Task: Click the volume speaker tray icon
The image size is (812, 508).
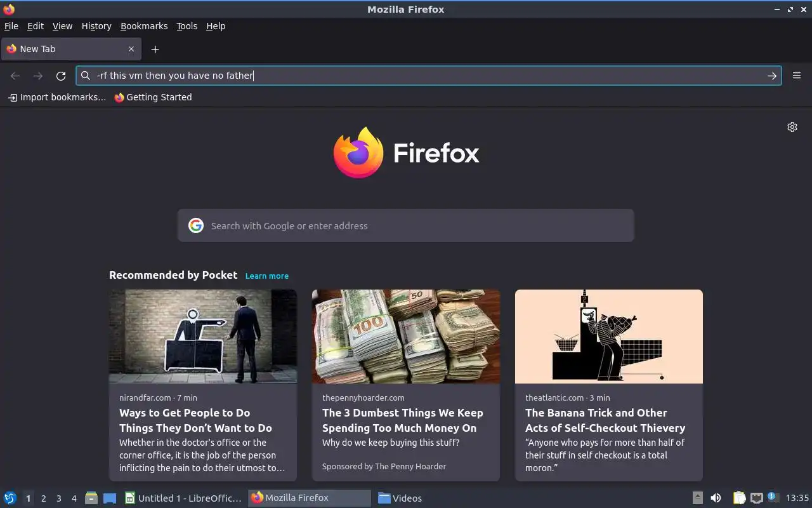Action: (x=716, y=498)
